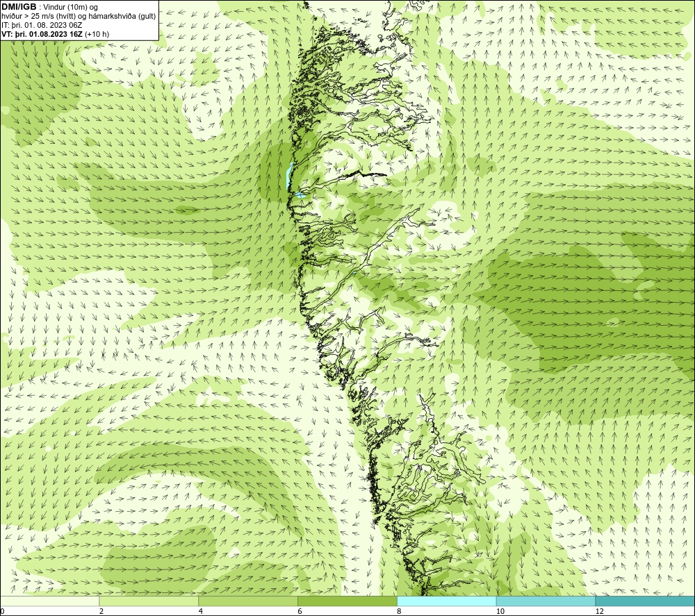The image size is (695, 616).
Task: Click the 'VT: þri. 01.08.2023 16Z' valid time line
Action: tap(55, 34)
